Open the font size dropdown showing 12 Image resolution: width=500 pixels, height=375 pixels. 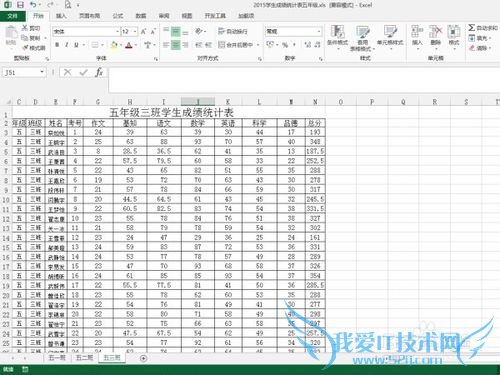click(x=135, y=32)
